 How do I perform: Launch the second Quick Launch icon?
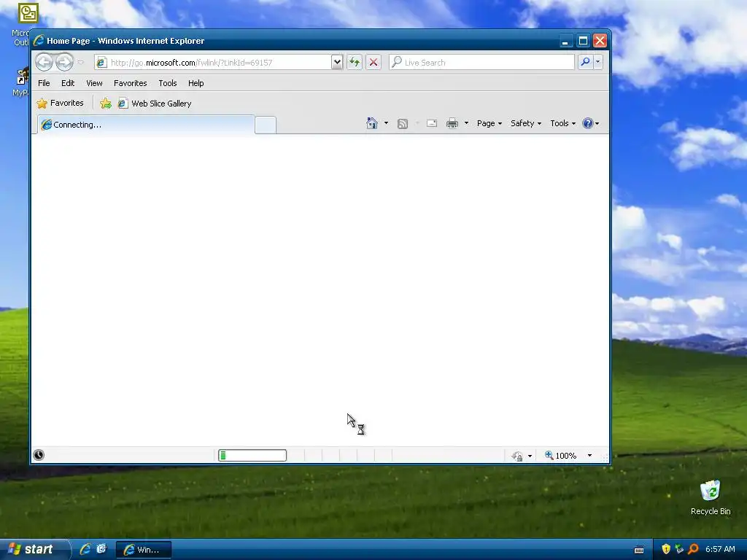point(101,549)
